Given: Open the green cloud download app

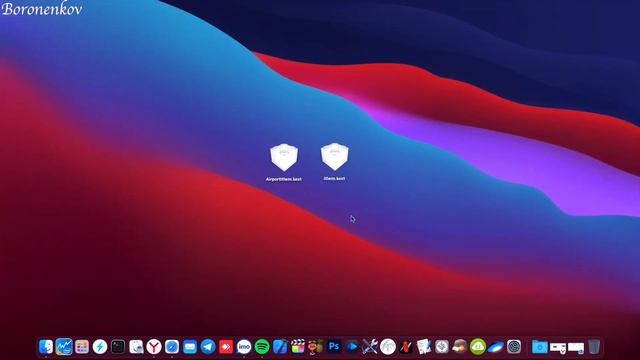Looking at the screenshot, I should (478, 347).
